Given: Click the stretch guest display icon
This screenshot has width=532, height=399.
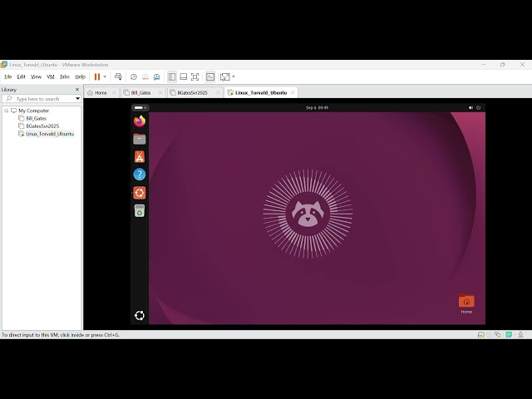Looking at the screenshot, I should [x=224, y=77].
